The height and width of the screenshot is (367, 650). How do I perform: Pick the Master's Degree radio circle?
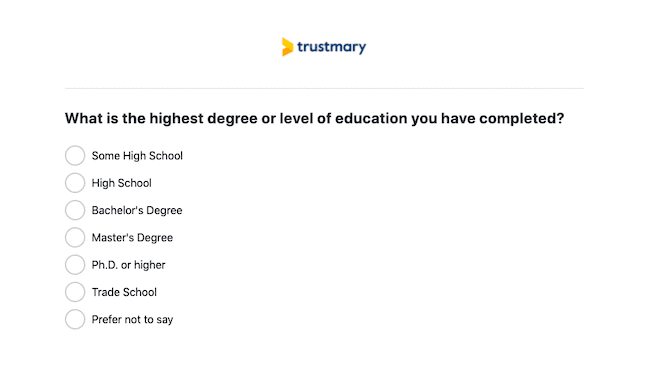point(75,238)
